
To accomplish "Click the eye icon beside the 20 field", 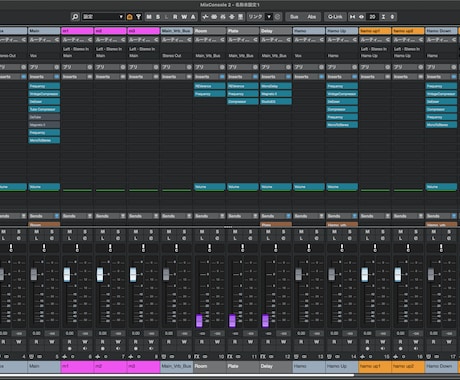I will (361, 17).
